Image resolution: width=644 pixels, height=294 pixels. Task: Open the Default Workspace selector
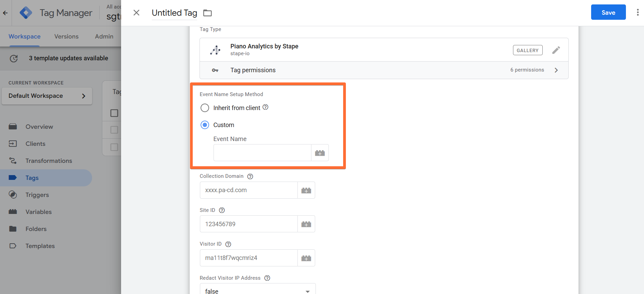47,96
